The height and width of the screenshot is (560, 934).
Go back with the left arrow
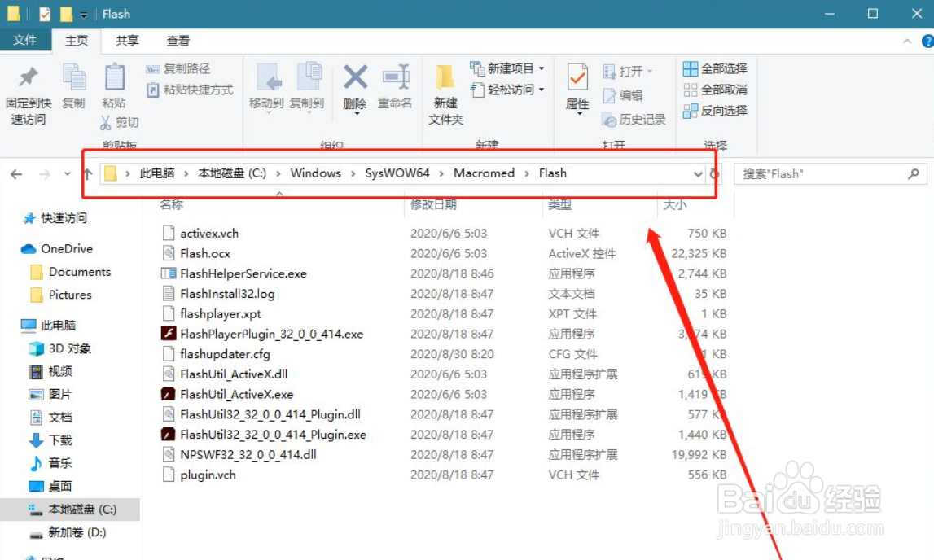tap(16, 174)
